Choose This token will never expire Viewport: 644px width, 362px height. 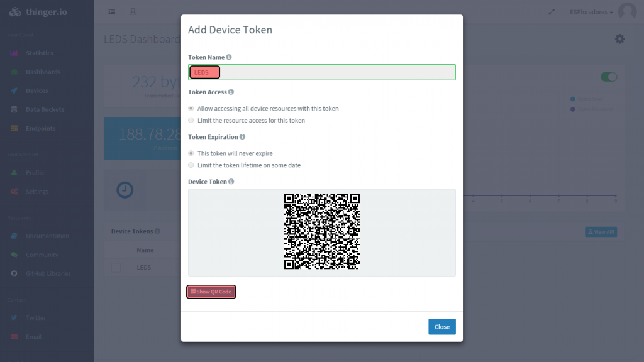click(191, 153)
